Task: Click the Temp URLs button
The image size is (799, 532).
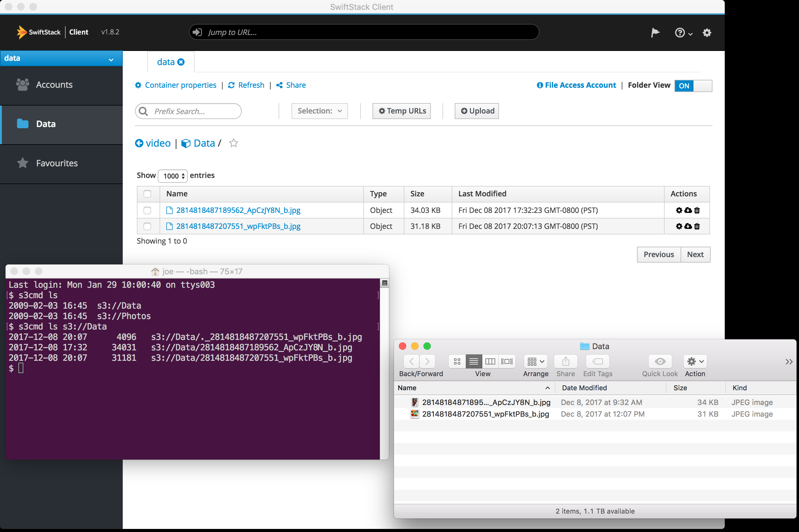Action: tap(402, 111)
